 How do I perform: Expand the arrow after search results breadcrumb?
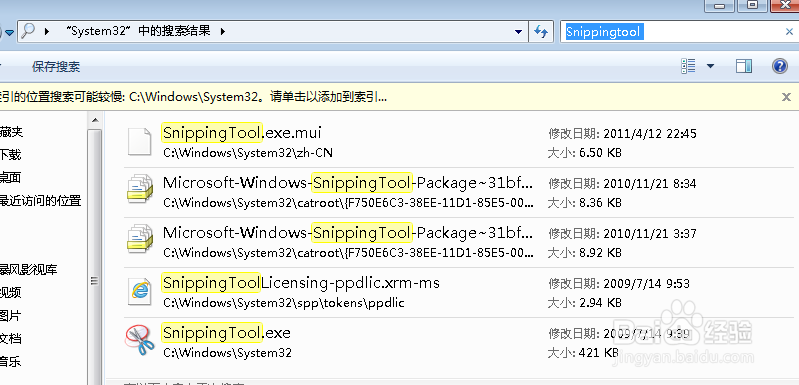[223, 32]
